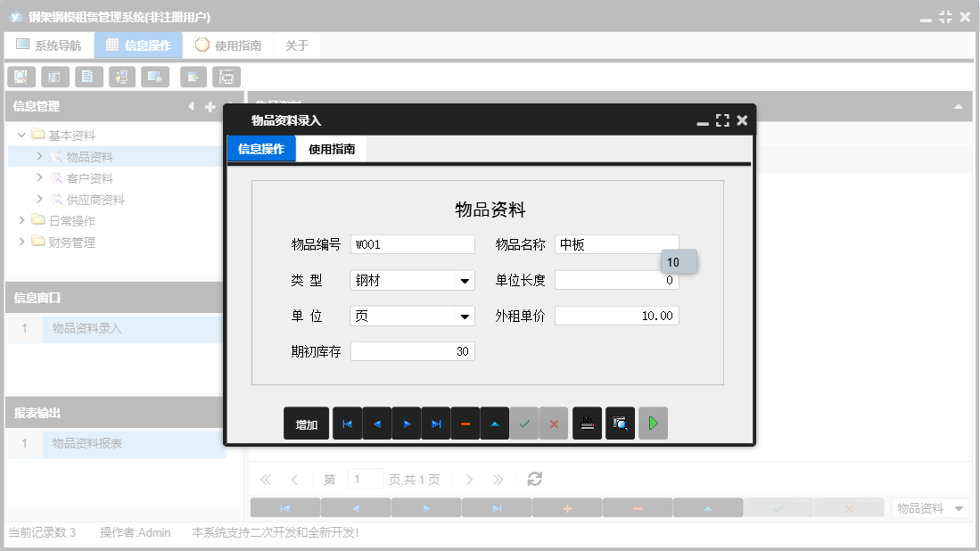Click the print icon in the dialog

(589, 423)
